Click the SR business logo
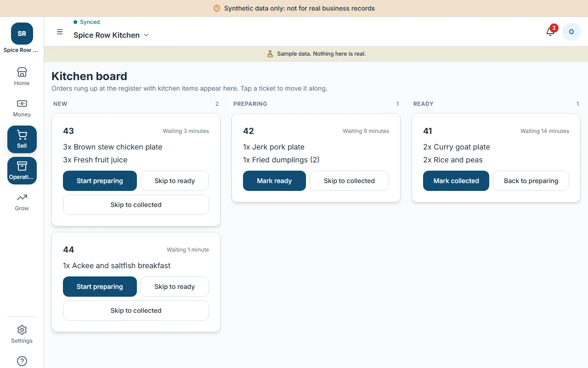 [22, 34]
